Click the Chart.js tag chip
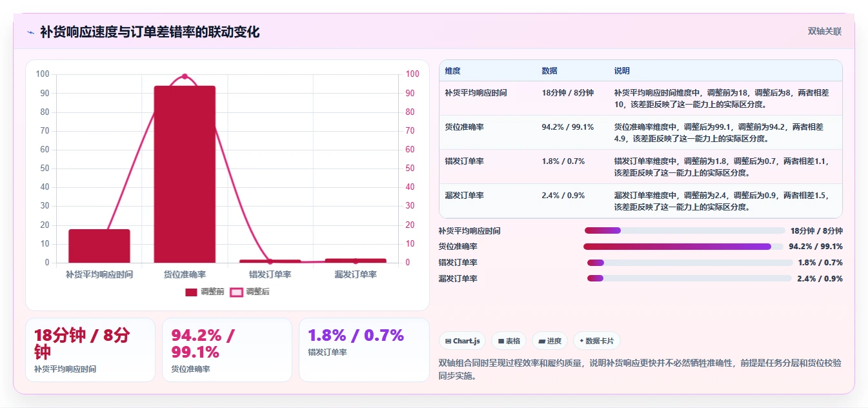 pyautogui.click(x=463, y=341)
